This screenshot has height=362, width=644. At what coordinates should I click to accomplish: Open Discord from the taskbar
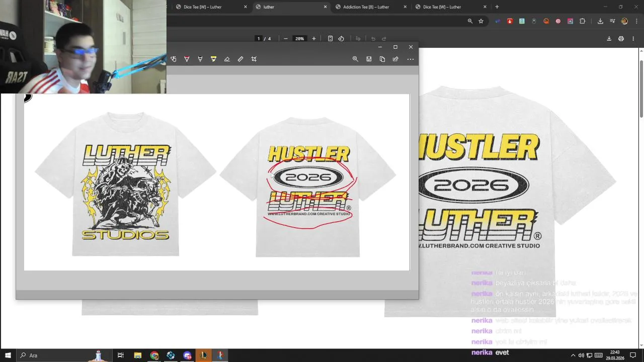click(x=187, y=355)
